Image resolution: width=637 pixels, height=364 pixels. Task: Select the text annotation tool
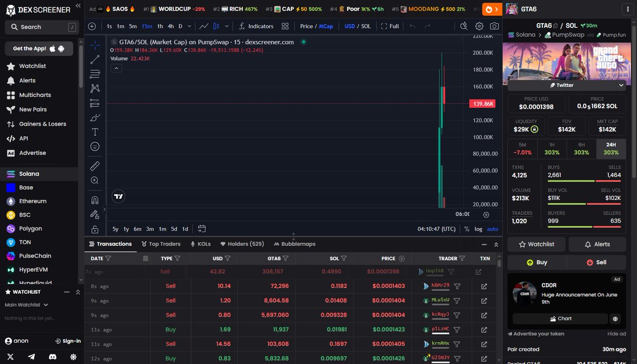click(94, 132)
